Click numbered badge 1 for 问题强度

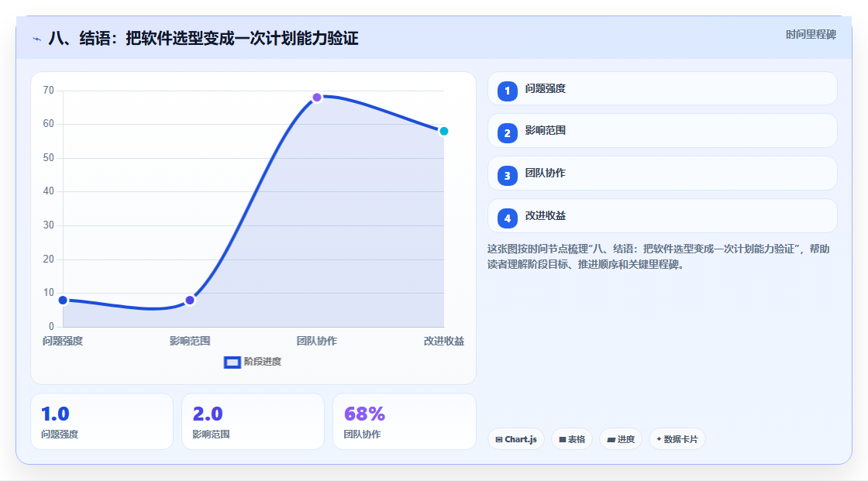pos(507,91)
